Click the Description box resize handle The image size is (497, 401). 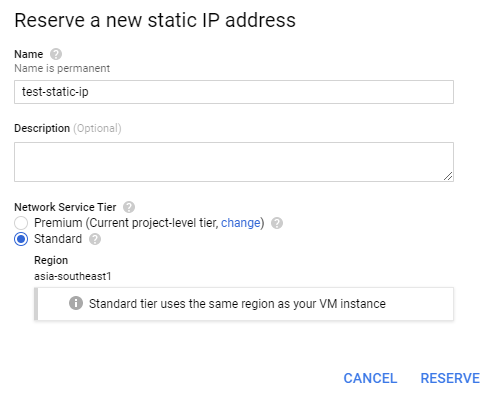pos(448,176)
